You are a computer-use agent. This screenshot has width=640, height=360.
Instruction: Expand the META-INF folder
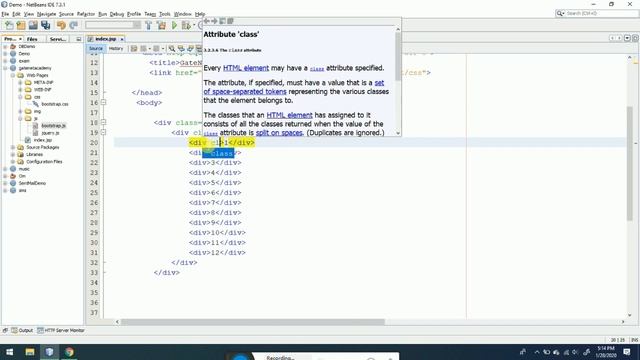pyautogui.click(x=20, y=82)
